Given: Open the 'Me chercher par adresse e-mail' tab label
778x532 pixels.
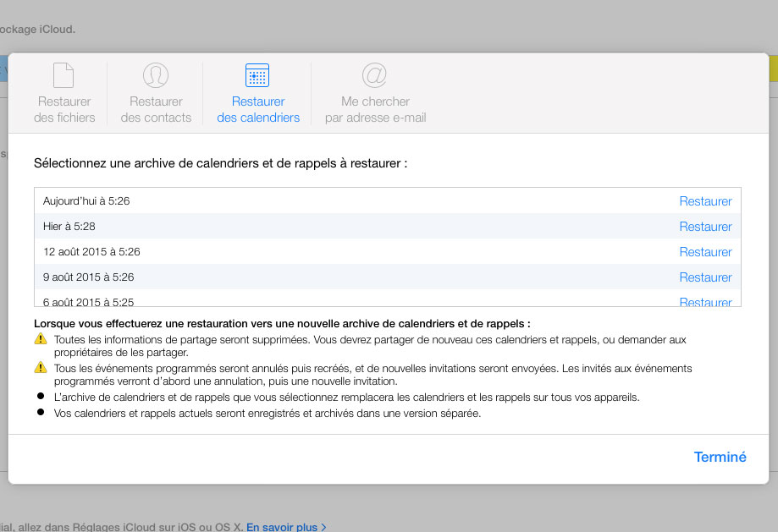Looking at the screenshot, I should [x=376, y=110].
